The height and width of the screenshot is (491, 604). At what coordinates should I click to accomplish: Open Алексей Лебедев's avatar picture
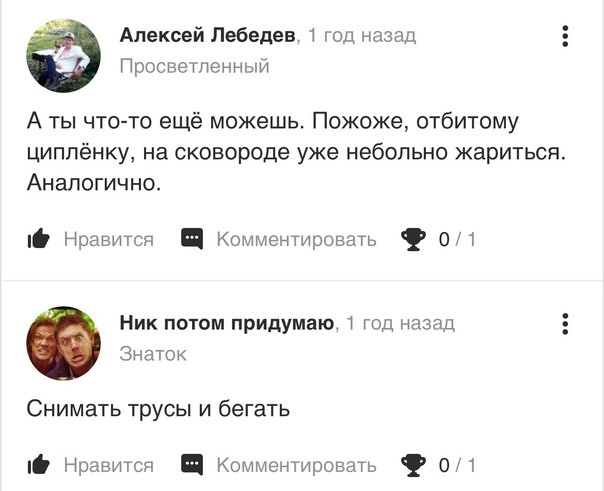[x=64, y=55]
